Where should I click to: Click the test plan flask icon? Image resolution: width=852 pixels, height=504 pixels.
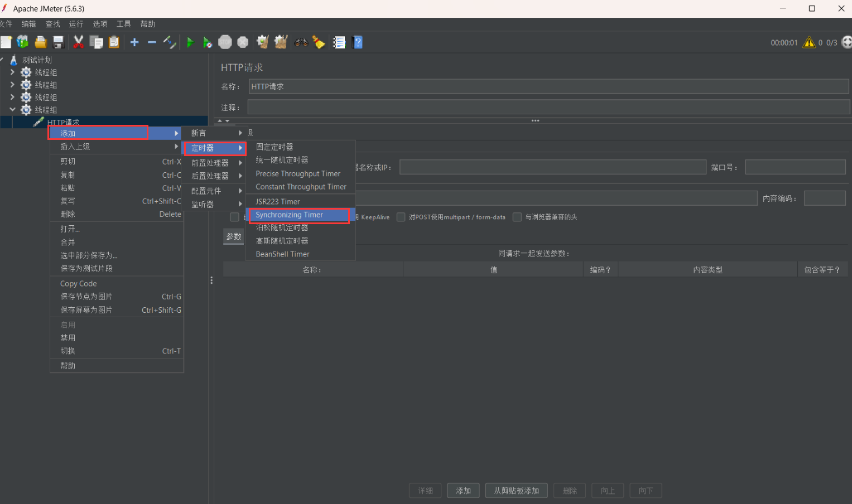14,60
